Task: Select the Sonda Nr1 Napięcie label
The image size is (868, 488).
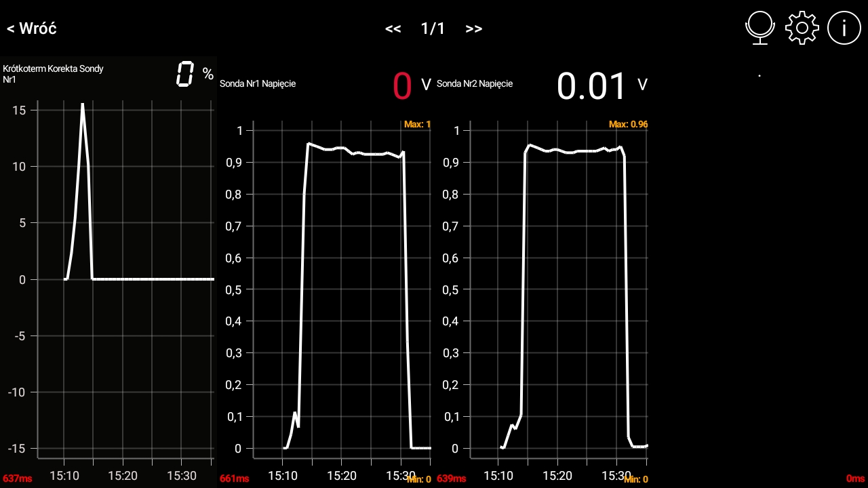Action: point(258,84)
